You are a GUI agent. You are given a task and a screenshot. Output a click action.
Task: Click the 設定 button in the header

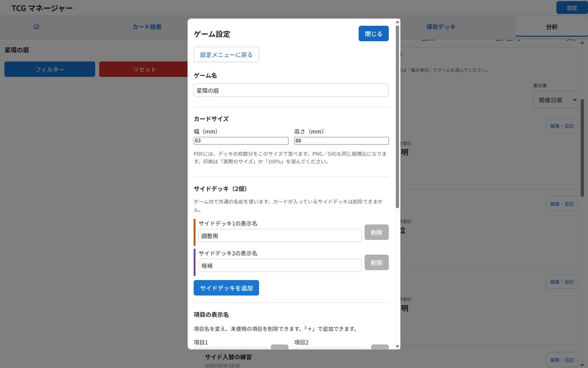pos(571,8)
